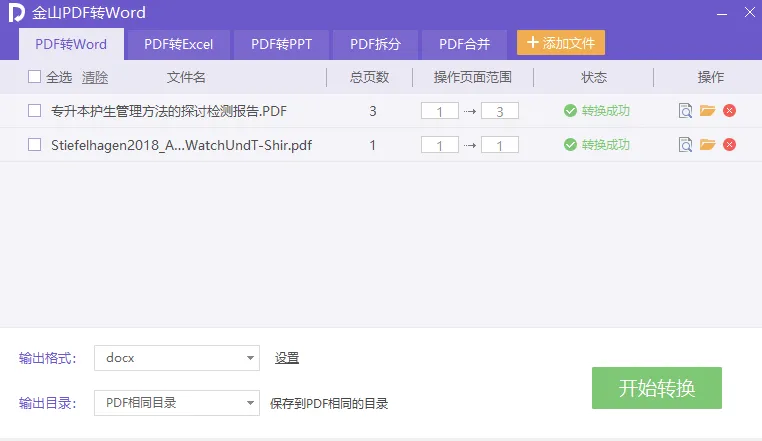This screenshot has width=762, height=441.
Task: Click the 状态 column header
Action: tap(594, 77)
